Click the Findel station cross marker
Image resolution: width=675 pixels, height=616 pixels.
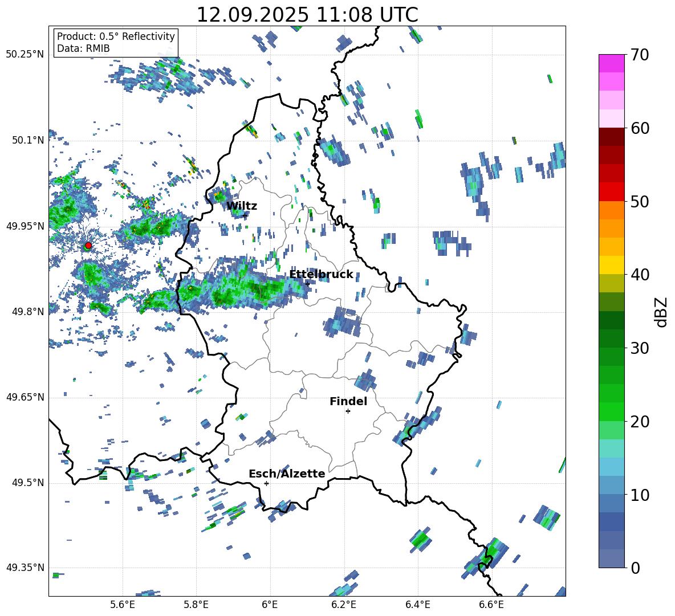click(x=348, y=411)
